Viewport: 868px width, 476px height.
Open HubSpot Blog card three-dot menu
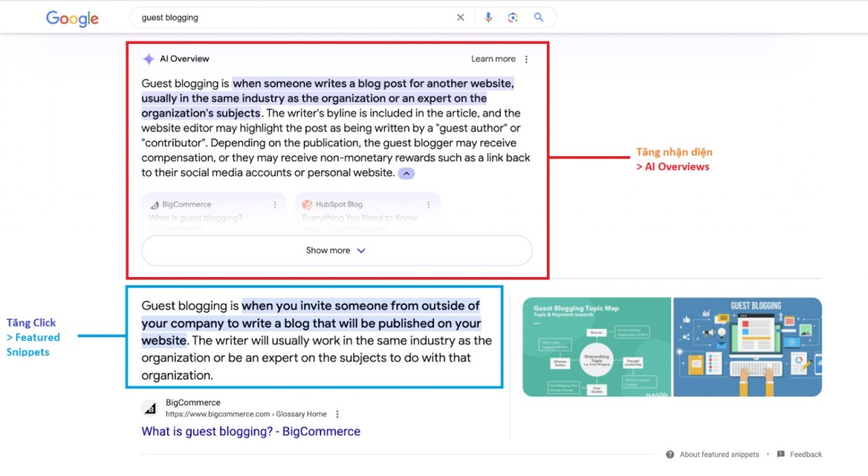click(428, 205)
